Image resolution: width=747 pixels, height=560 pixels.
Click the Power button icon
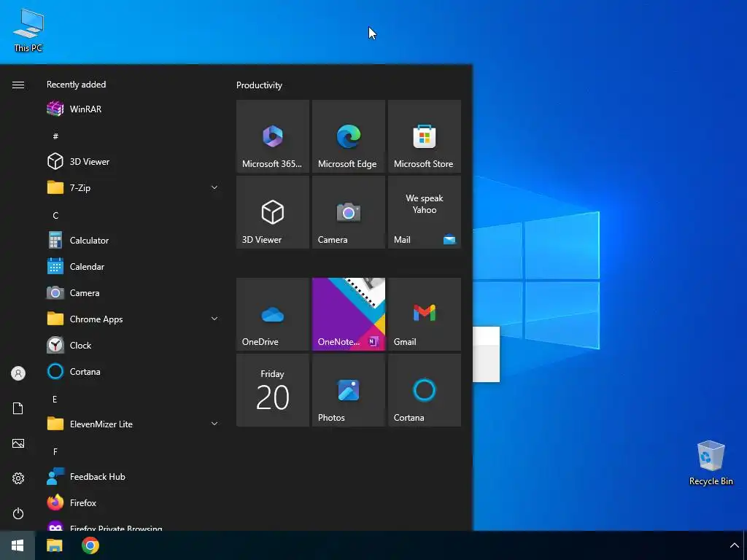pos(18,513)
